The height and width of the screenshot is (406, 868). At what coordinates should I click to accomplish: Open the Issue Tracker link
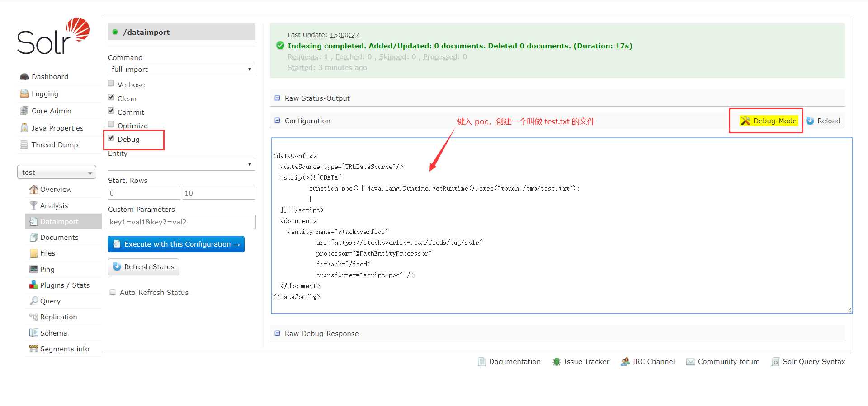point(586,362)
